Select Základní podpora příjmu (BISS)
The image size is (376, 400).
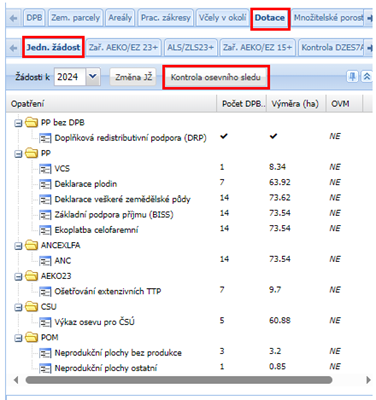114,215
